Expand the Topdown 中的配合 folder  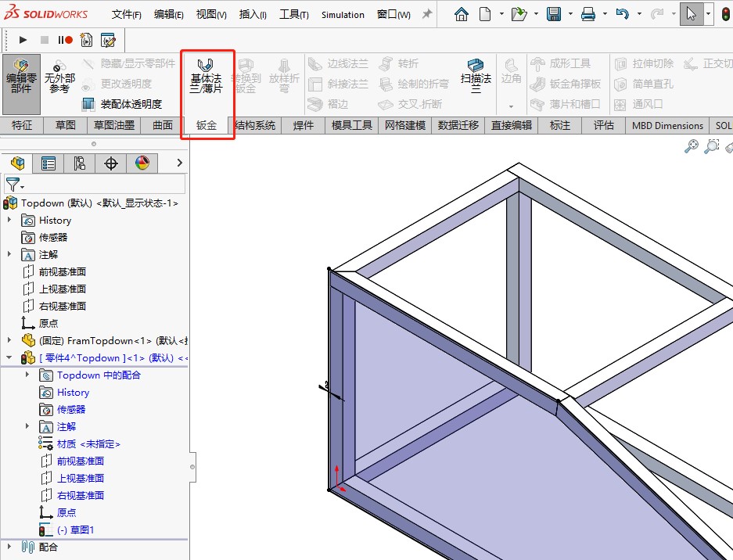(27, 375)
